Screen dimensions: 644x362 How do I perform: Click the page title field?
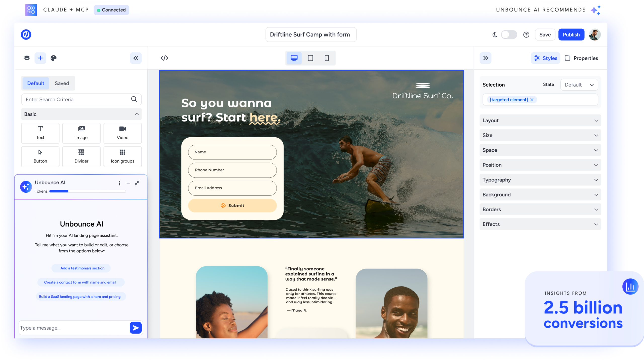(x=311, y=35)
